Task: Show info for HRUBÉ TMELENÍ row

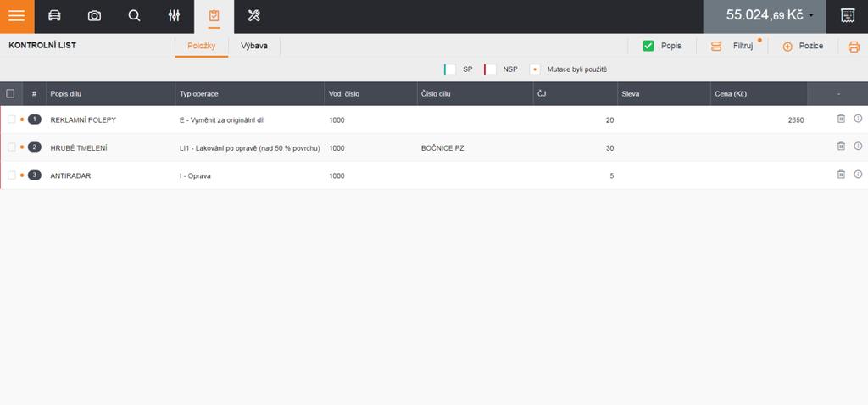Action: 858,146
